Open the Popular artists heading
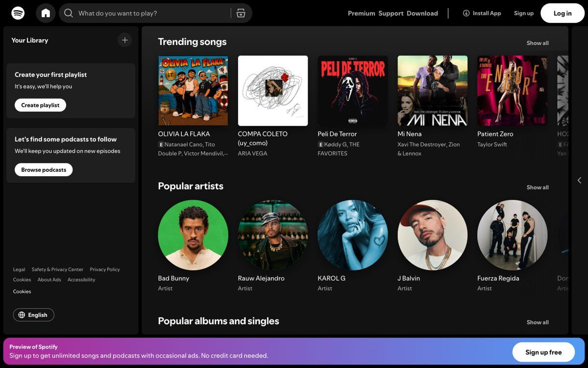Image resolution: width=588 pixels, height=368 pixels. click(191, 186)
